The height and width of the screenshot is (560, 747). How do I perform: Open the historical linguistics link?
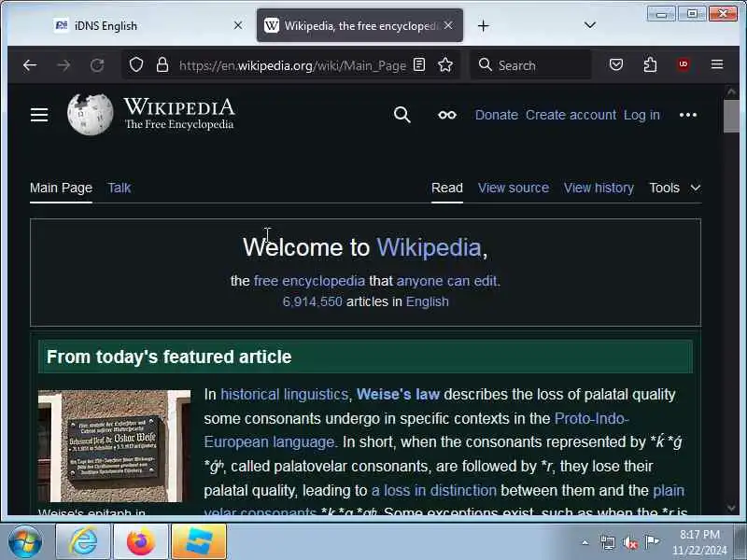[285, 394]
